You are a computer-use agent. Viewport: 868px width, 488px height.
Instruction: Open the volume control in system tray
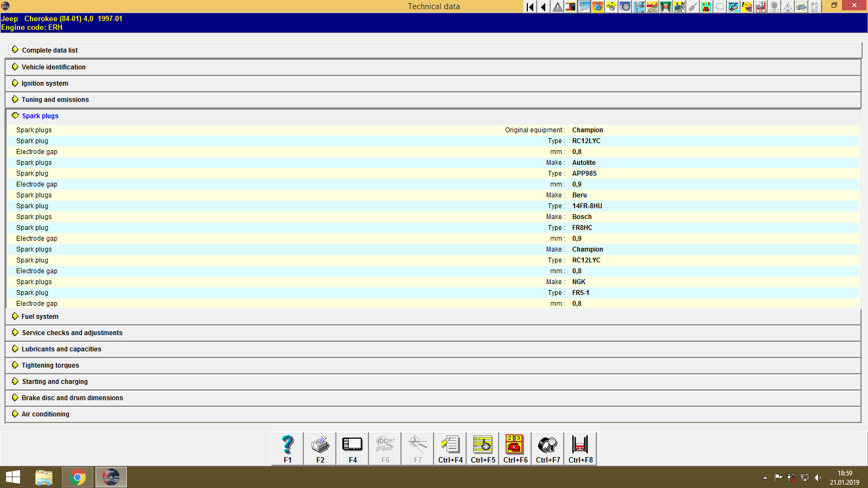pos(819,478)
